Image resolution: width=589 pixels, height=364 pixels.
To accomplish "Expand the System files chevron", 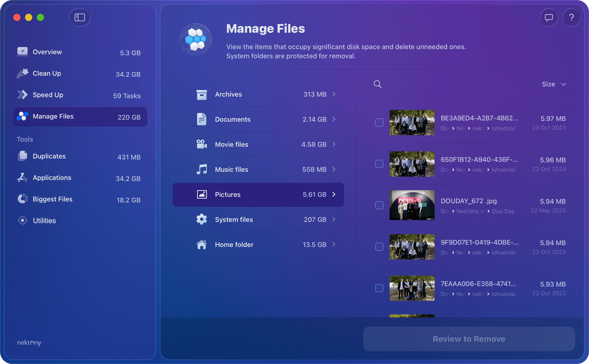I will [x=334, y=220].
